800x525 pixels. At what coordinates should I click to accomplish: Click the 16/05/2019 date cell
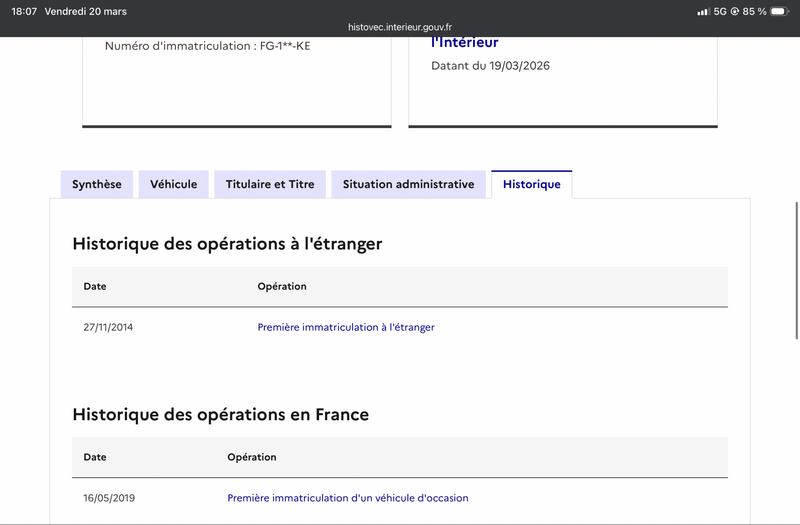coord(108,498)
